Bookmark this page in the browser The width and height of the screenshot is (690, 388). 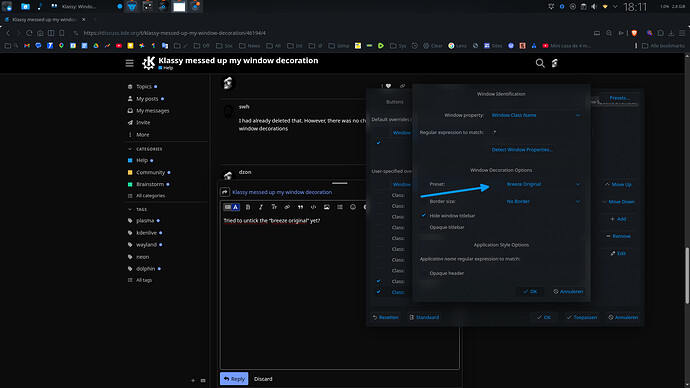62,33
